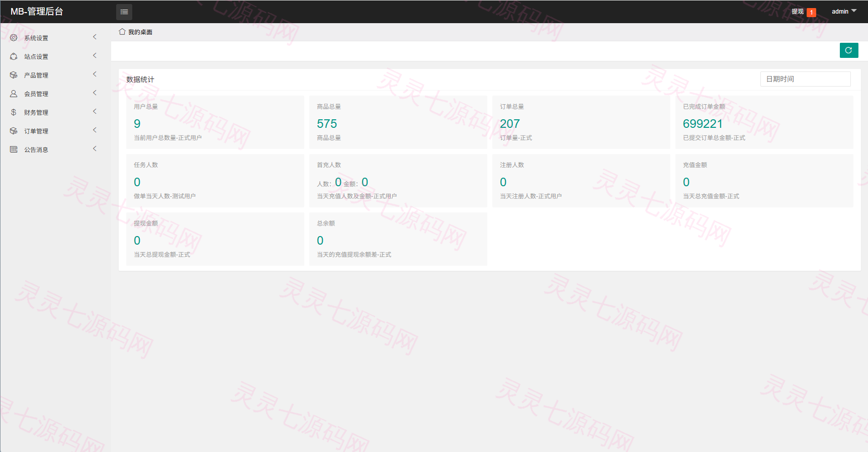Click the completed order amount 699221
Viewport: 868px width, 452px height.
tap(703, 124)
